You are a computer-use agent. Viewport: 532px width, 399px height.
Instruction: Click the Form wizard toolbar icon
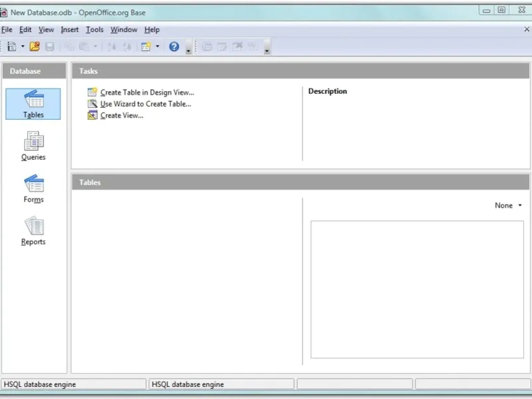(x=146, y=47)
